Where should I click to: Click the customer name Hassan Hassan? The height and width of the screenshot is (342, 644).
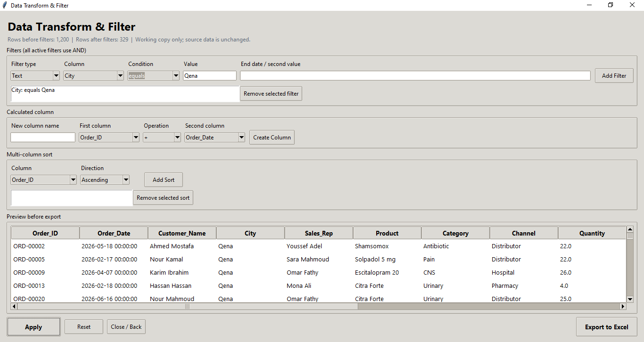(x=171, y=286)
